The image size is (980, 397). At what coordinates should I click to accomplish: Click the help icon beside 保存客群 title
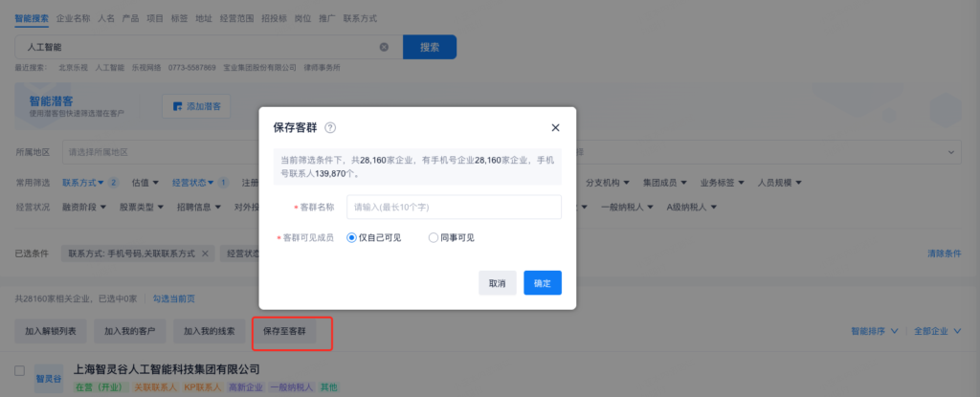click(x=330, y=128)
